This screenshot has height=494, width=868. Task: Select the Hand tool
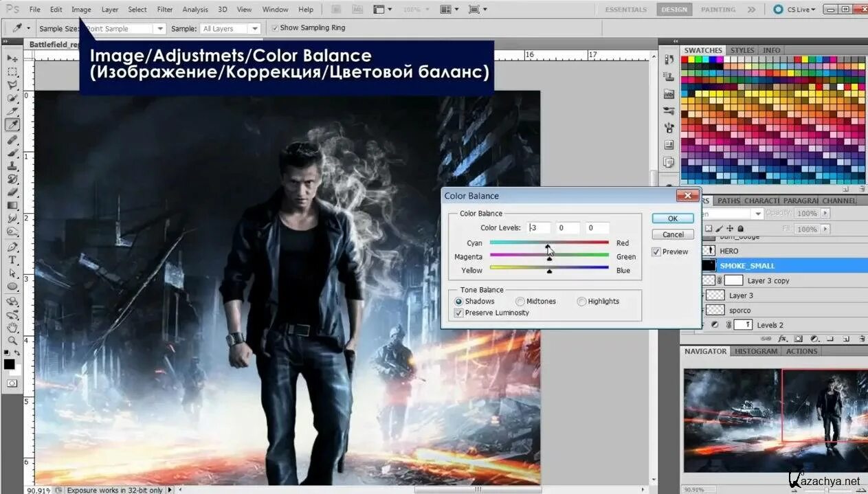pyautogui.click(x=12, y=327)
